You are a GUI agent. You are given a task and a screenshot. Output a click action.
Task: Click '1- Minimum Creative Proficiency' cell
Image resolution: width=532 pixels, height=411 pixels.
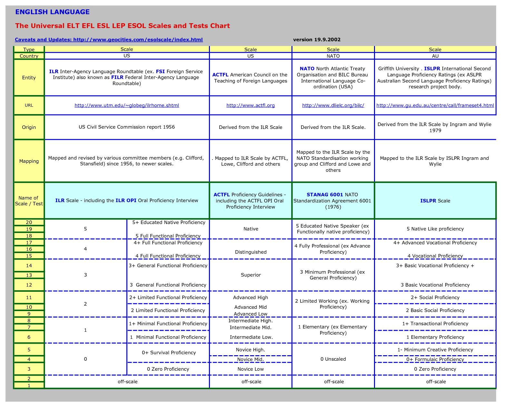[x=435, y=350]
